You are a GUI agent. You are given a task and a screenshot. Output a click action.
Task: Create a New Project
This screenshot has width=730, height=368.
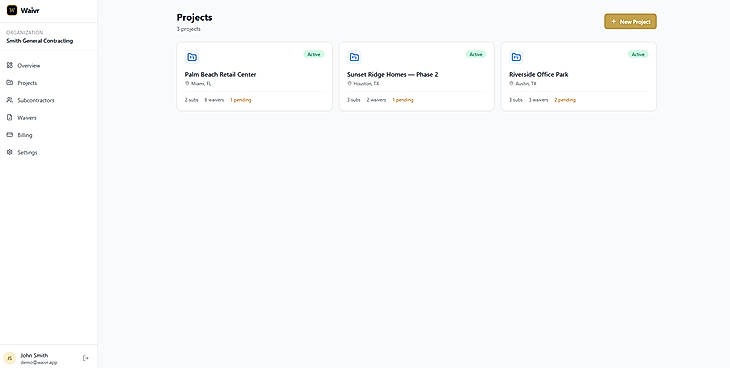coord(630,21)
